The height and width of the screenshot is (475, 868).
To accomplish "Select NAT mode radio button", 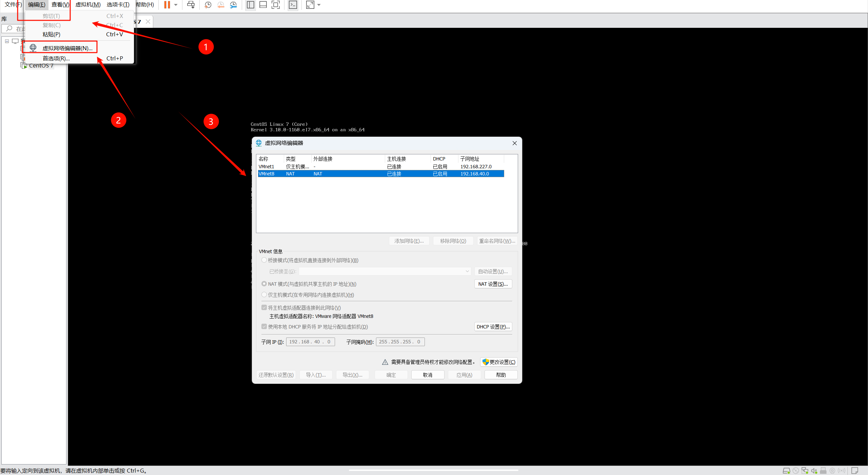I will pyautogui.click(x=264, y=284).
